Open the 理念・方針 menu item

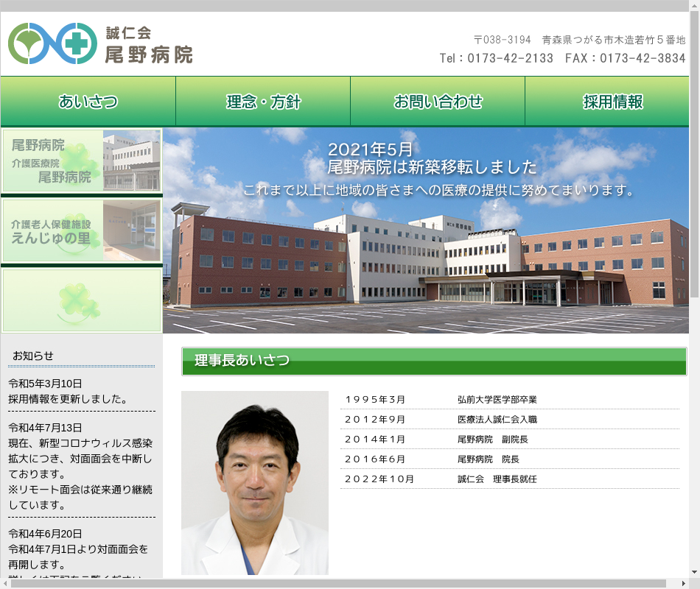[x=263, y=102]
